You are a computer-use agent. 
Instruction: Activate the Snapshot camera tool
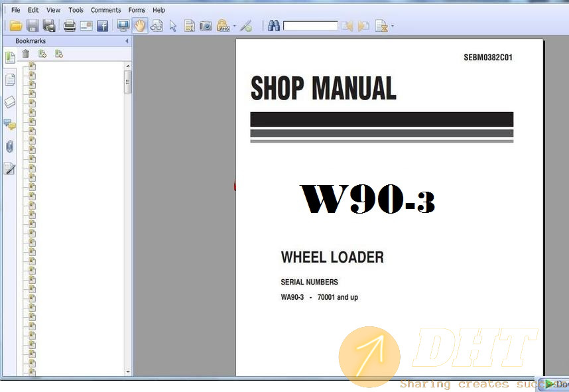[206, 26]
